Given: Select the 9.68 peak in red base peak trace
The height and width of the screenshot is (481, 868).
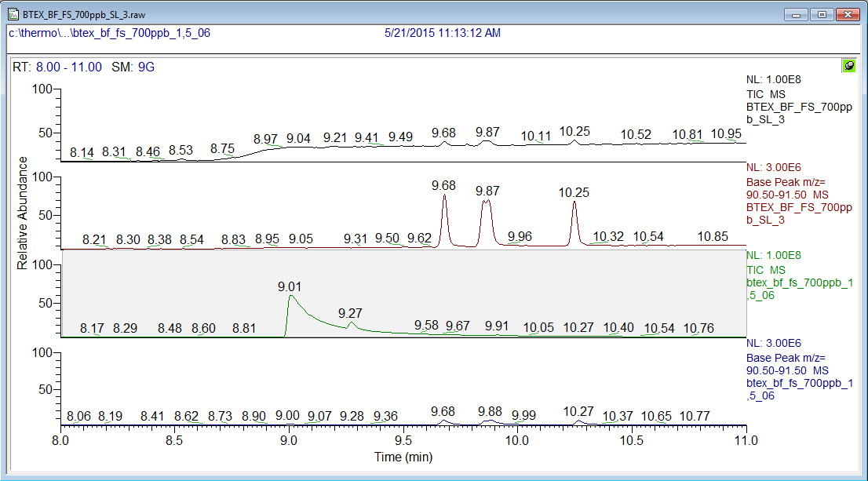Looking at the screenshot, I should [x=443, y=186].
